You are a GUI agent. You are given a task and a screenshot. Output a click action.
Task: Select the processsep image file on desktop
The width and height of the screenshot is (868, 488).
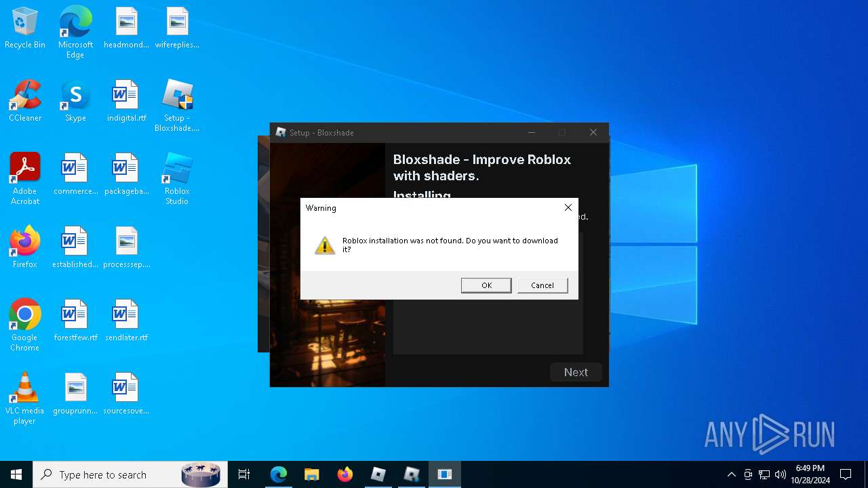click(x=126, y=248)
